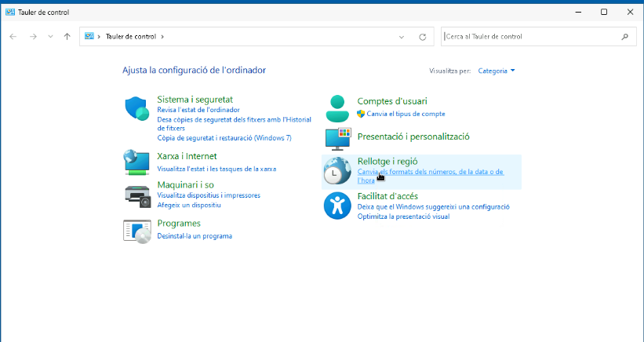Click Afegeix un dispositiu link
The height and width of the screenshot is (342, 644).
click(188, 205)
